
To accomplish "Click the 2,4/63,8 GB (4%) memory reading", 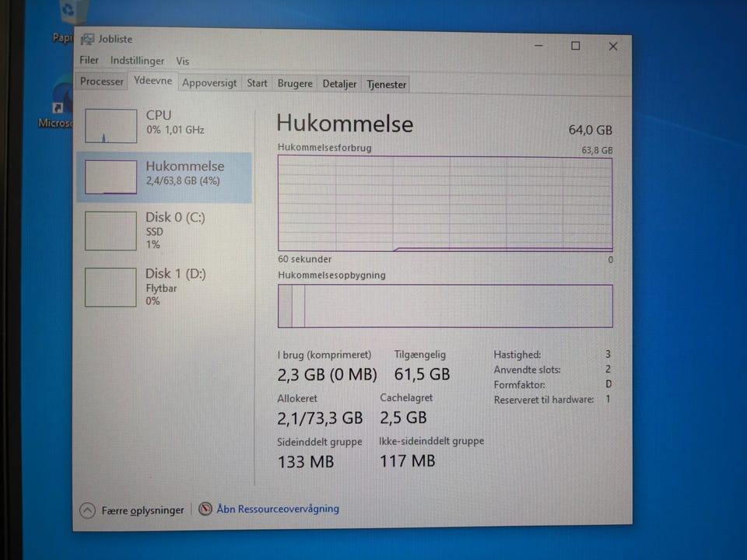I will click(183, 181).
